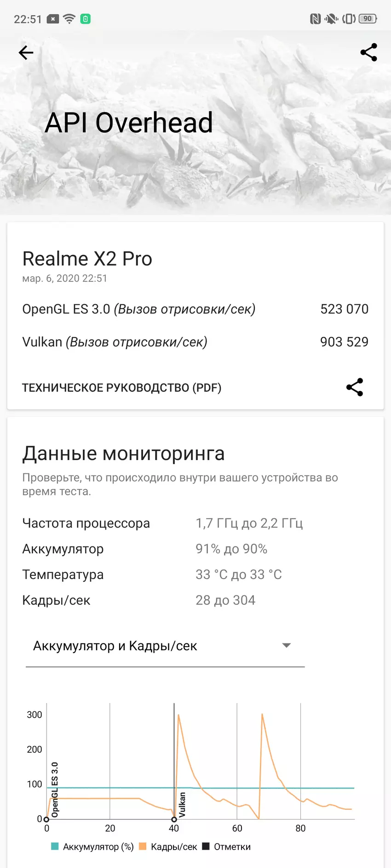Tap the share icon in top bar
The width and height of the screenshot is (391, 868).
[368, 52]
